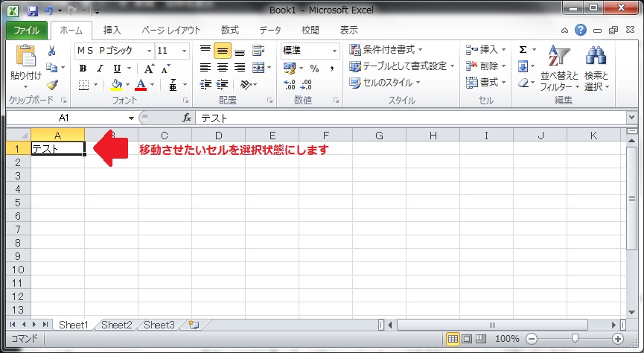Click the text orientation icon
The height and width of the screenshot is (353, 644).
click(x=246, y=85)
